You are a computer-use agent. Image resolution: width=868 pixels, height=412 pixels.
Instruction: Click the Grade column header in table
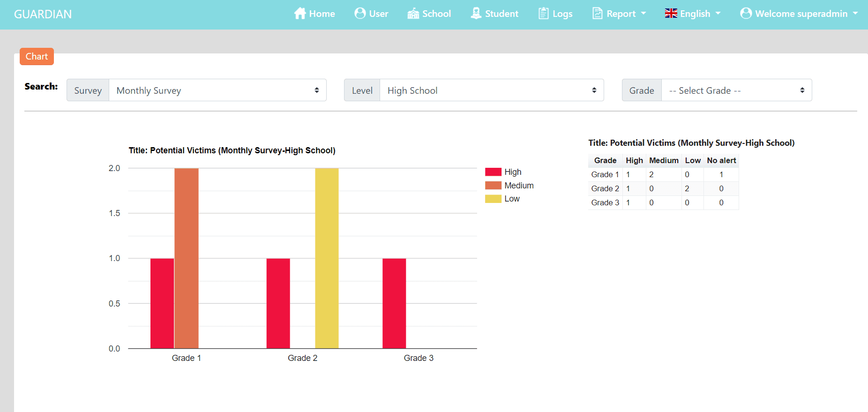605,160
